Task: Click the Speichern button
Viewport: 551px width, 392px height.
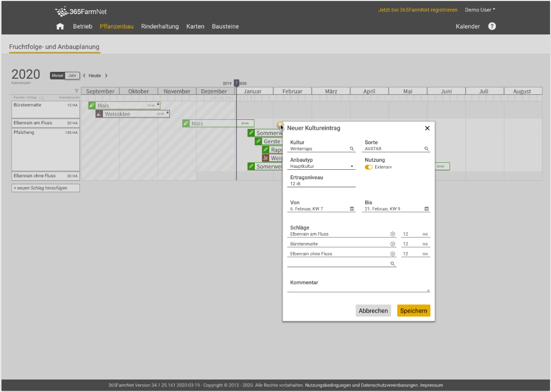Action: 413,311
